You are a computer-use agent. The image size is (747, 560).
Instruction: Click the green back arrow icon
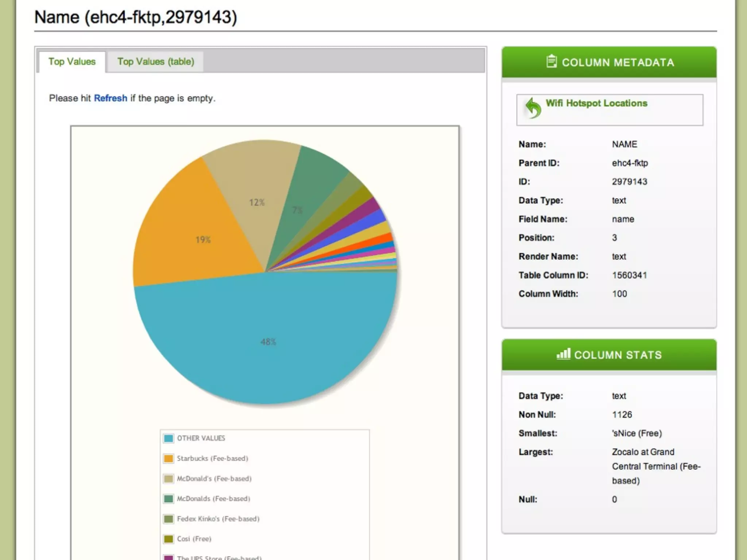click(533, 108)
